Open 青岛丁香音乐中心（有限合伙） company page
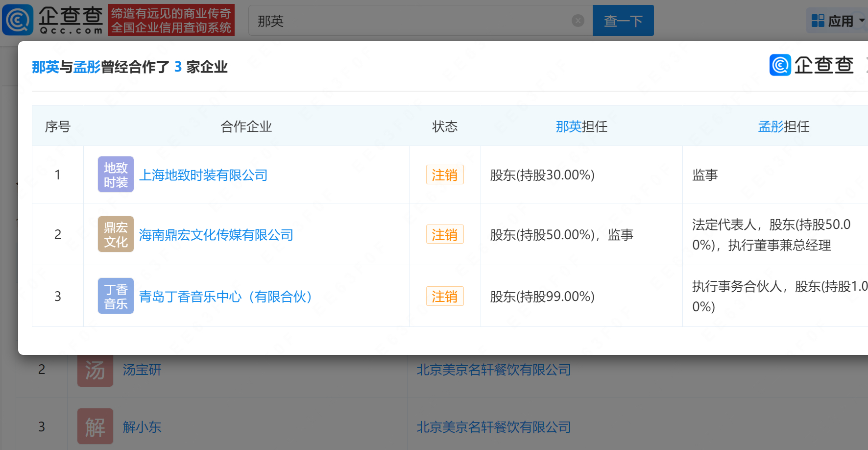The width and height of the screenshot is (868, 450). tap(226, 297)
